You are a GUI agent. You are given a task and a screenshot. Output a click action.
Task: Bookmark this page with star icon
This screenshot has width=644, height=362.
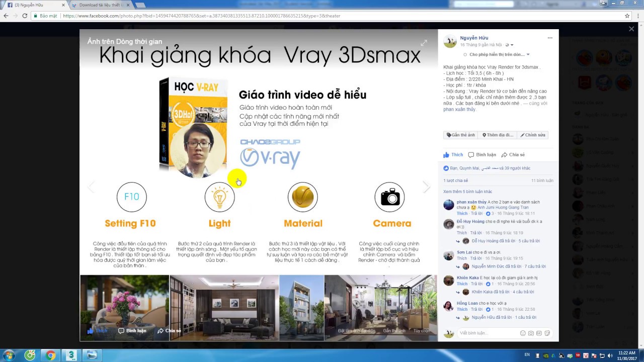click(x=627, y=16)
